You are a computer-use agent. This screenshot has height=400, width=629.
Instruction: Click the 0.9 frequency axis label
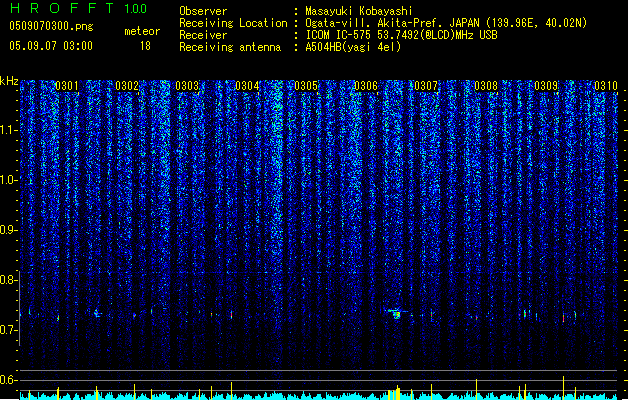click(9, 230)
